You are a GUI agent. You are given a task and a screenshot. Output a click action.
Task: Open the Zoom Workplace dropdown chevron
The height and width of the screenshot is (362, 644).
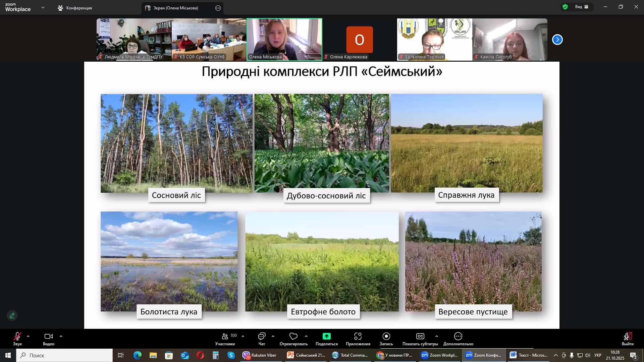coord(43,7)
